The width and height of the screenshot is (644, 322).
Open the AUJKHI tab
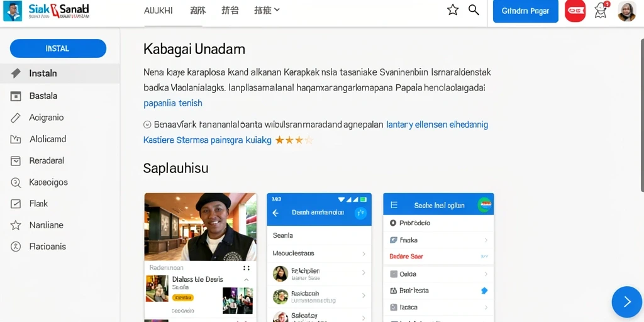[158, 11]
